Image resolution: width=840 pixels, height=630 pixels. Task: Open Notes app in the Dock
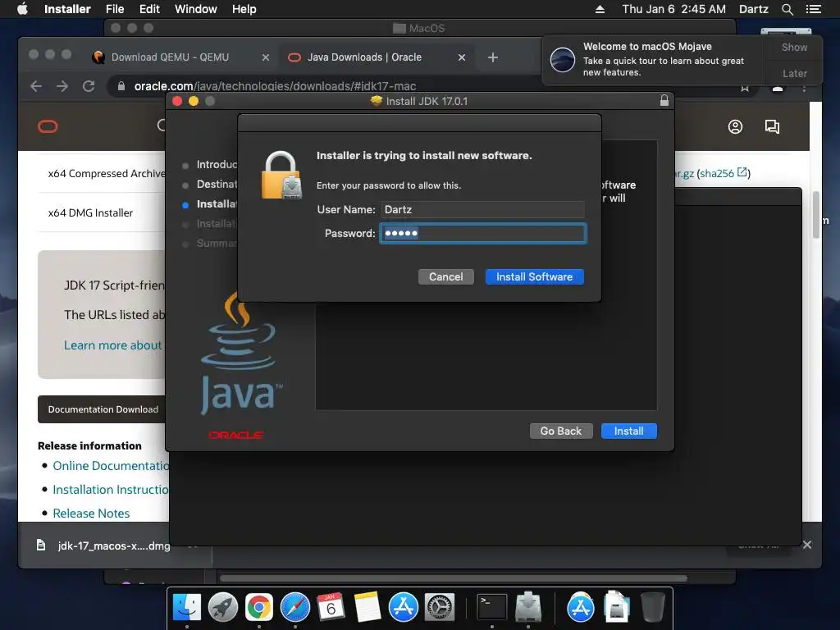click(x=367, y=608)
